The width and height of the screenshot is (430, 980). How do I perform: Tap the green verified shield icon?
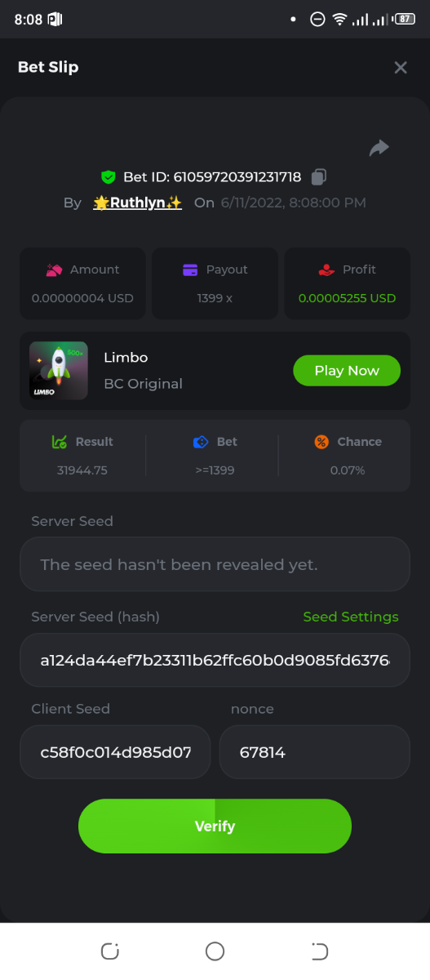pos(108,177)
